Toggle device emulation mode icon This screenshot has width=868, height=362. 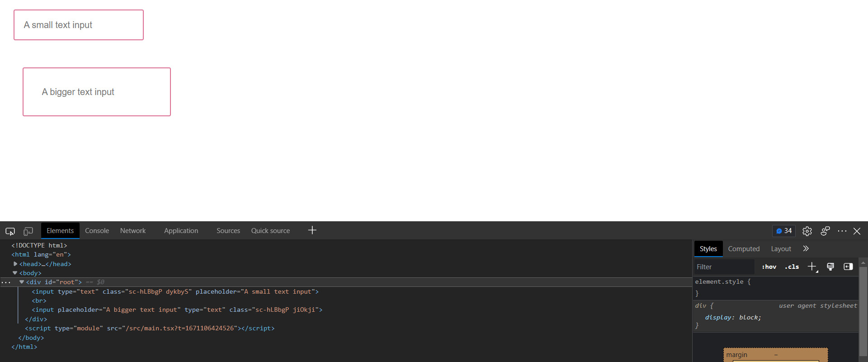tap(28, 231)
